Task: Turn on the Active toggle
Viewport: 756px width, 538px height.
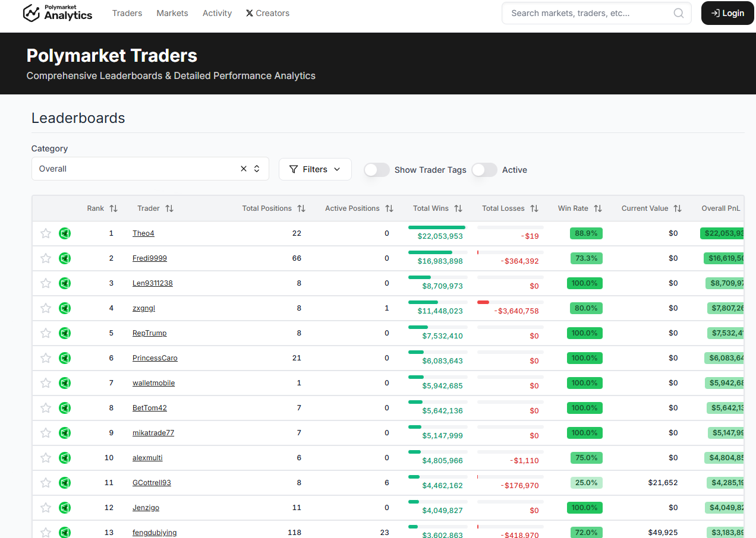Action: (x=484, y=170)
